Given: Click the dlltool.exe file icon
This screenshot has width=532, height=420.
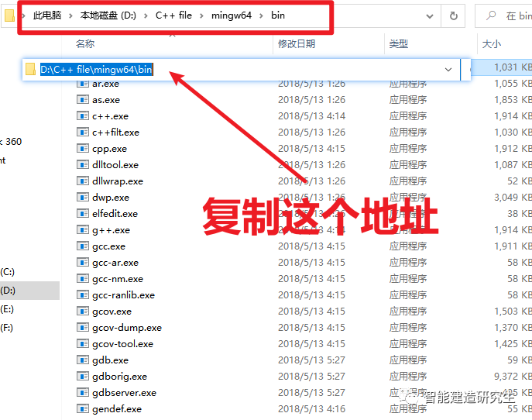Looking at the screenshot, I should (x=82, y=165).
